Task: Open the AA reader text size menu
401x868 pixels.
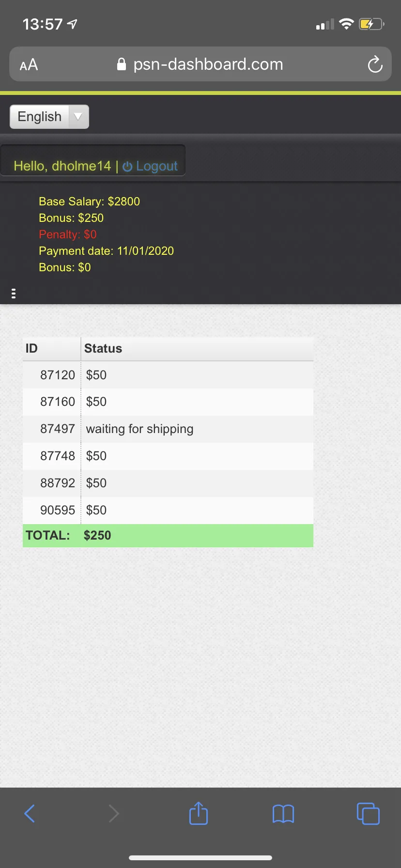Action: [29, 64]
